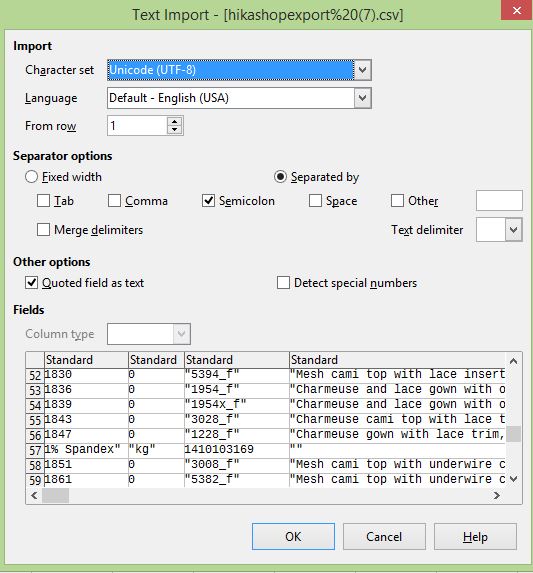Click the vertical scrollbar thumb
Viewport: 533px width, 573px height.
513,434
